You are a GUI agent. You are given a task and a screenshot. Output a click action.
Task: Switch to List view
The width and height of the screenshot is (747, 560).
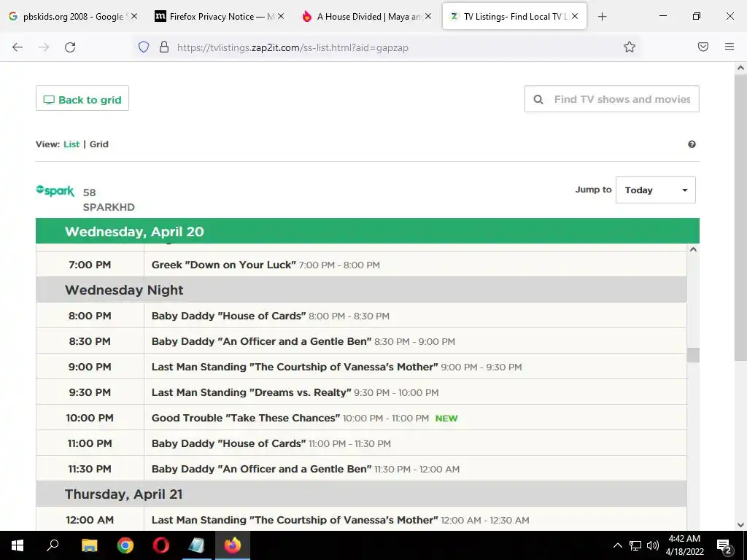point(71,144)
